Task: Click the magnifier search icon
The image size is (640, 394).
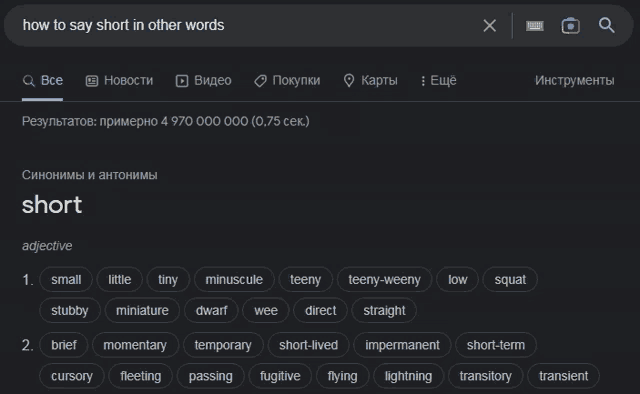Action: coord(607,25)
